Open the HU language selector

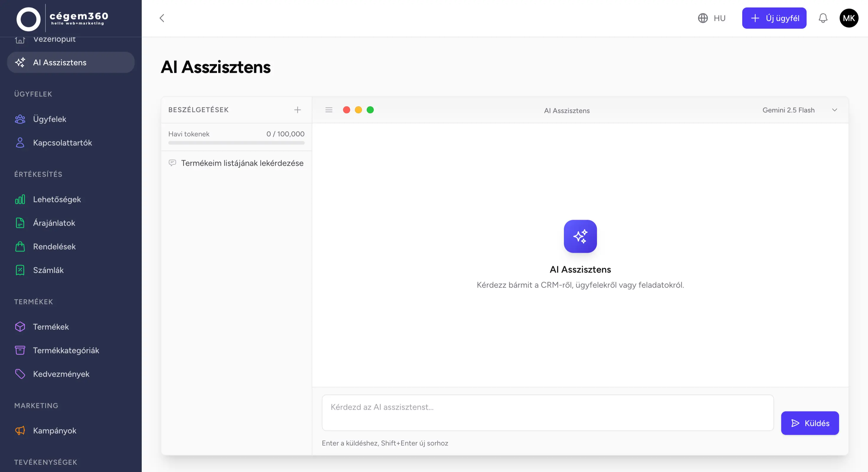[712, 18]
